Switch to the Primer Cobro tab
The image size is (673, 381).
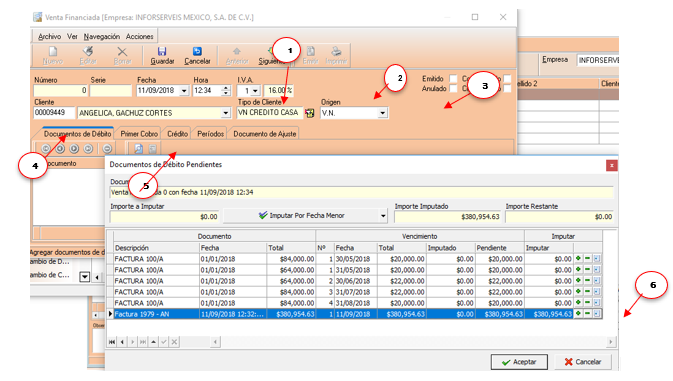click(139, 134)
